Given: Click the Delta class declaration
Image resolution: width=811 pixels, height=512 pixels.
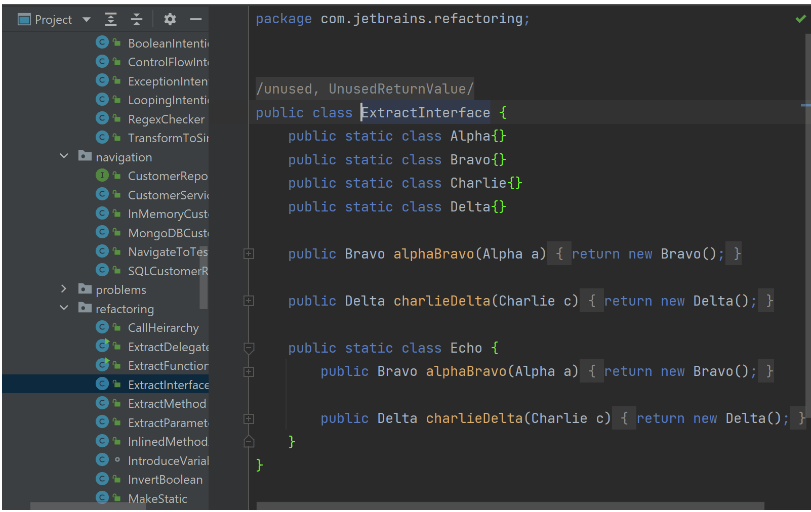Looking at the screenshot, I should tap(397, 207).
